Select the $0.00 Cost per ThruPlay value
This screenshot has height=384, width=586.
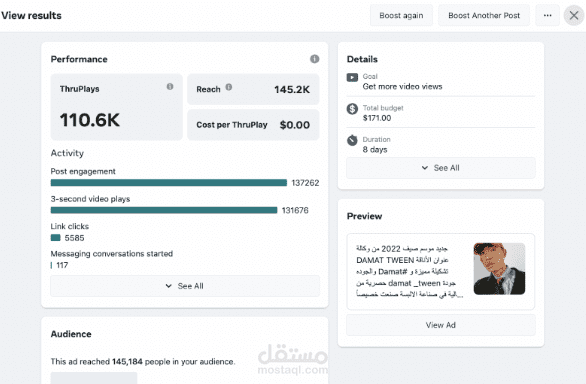(294, 125)
